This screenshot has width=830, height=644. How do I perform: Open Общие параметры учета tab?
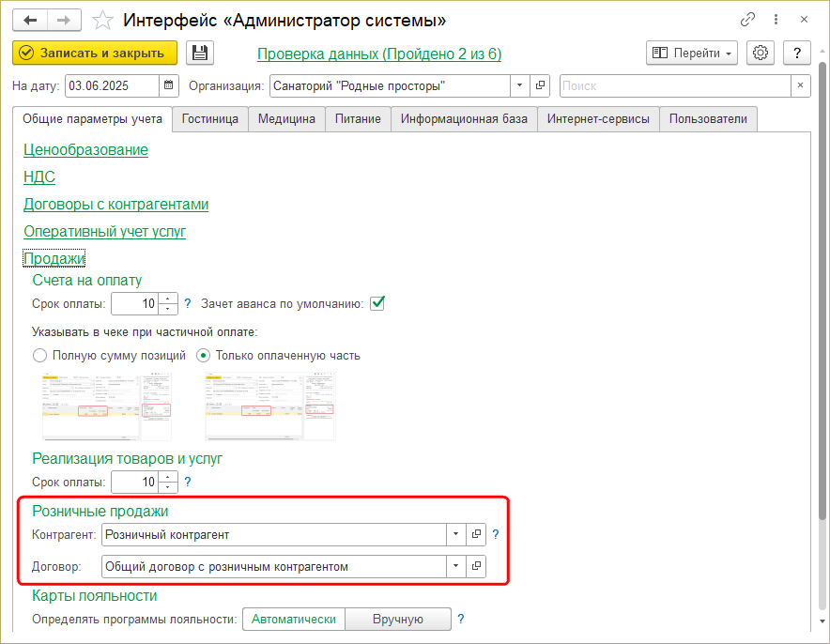pos(92,119)
